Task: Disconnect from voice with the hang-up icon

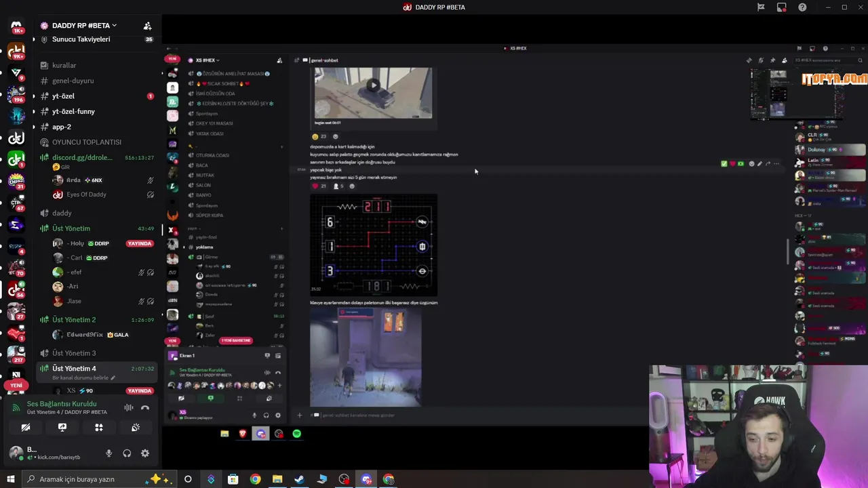Action: (144, 407)
